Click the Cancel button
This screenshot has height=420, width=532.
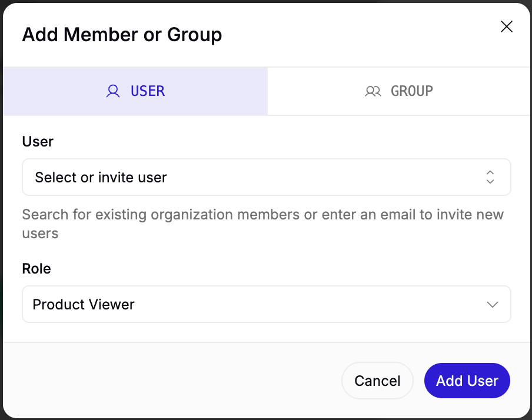[377, 381]
